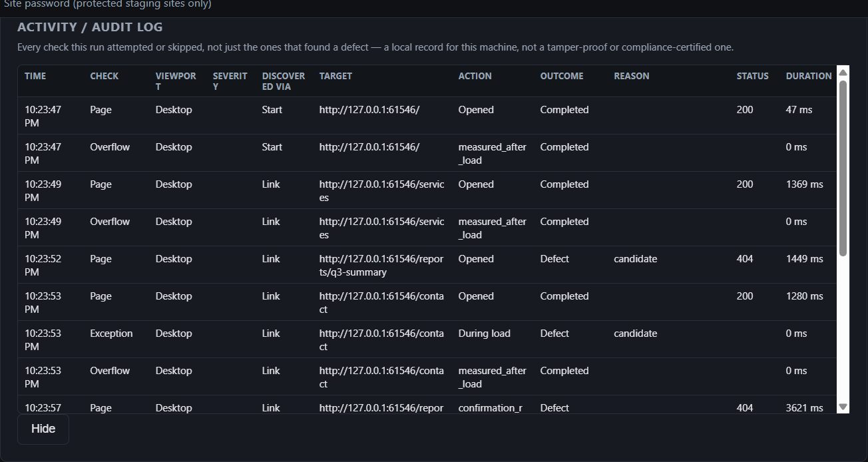Click the CHECK column header
This screenshot has height=462, width=868.
coord(105,76)
